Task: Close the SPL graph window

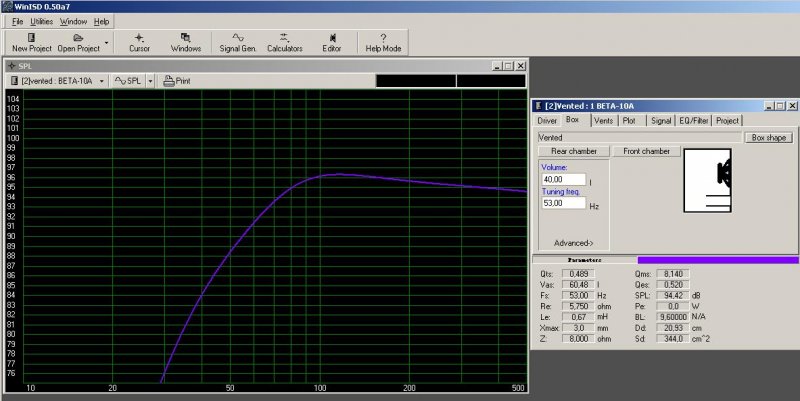Action: point(520,66)
